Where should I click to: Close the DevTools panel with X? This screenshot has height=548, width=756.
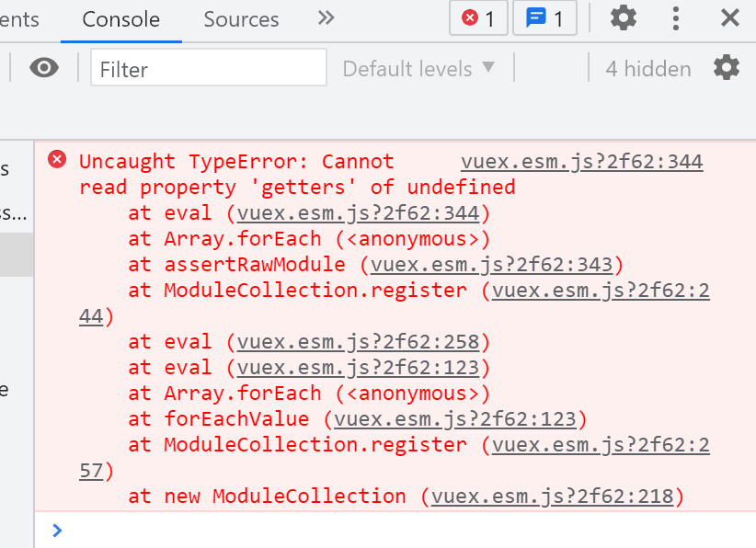tap(730, 18)
